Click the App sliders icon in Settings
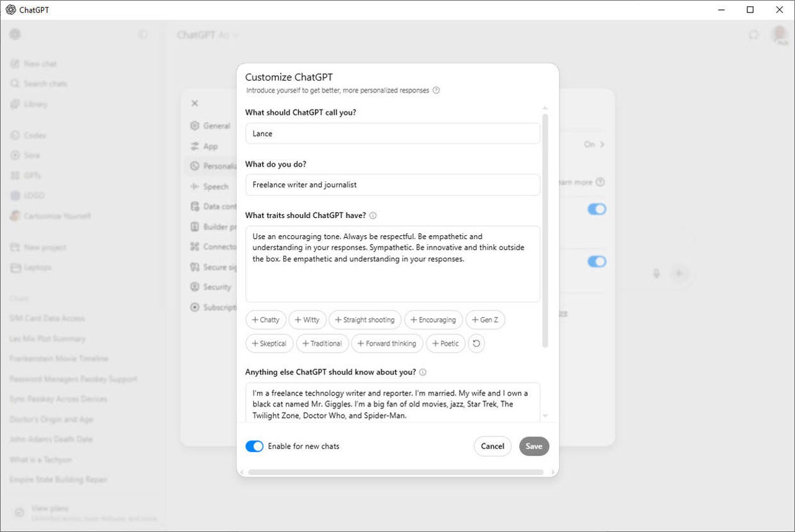The width and height of the screenshot is (795, 532). (195, 146)
